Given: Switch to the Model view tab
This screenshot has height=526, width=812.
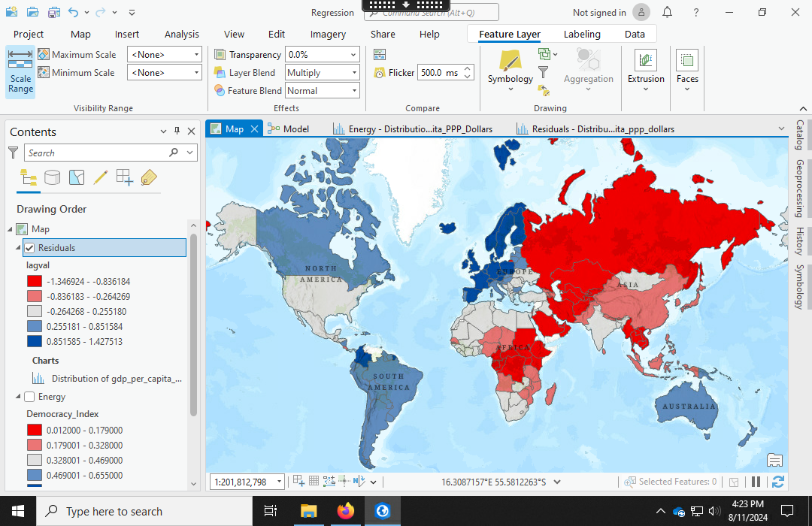Looking at the screenshot, I should pos(289,129).
